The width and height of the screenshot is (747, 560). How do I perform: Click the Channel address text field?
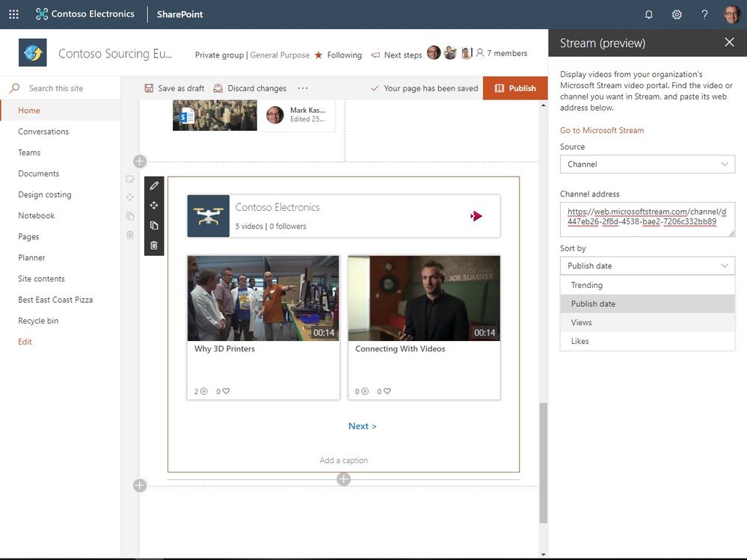tap(648, 220)
